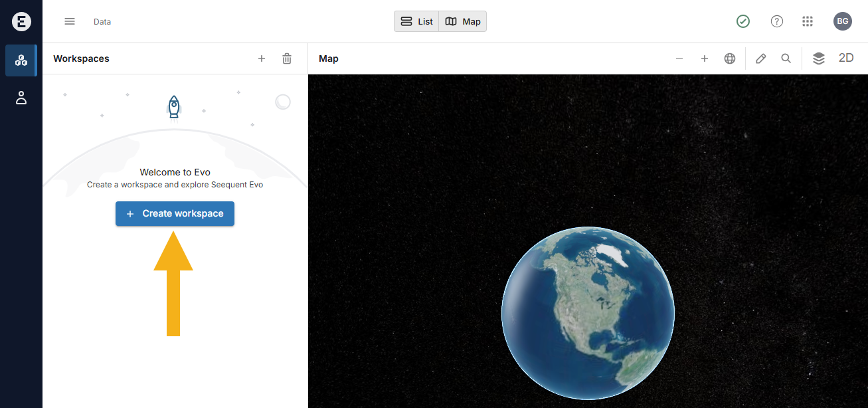Open the green status check indicator
The image size is (868, 408).
pos(743,21)
